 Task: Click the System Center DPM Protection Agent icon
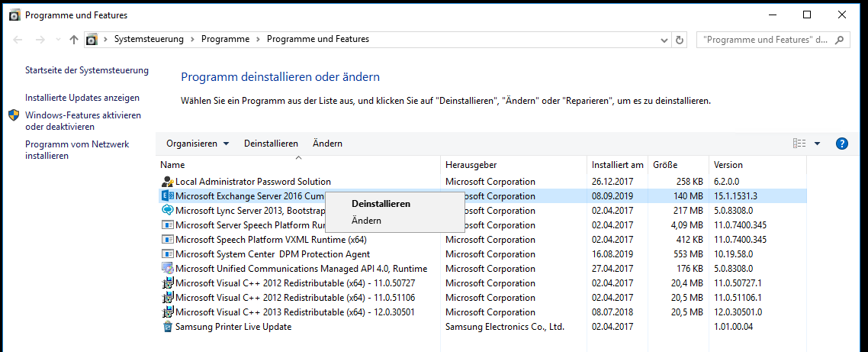pos(168,254)
